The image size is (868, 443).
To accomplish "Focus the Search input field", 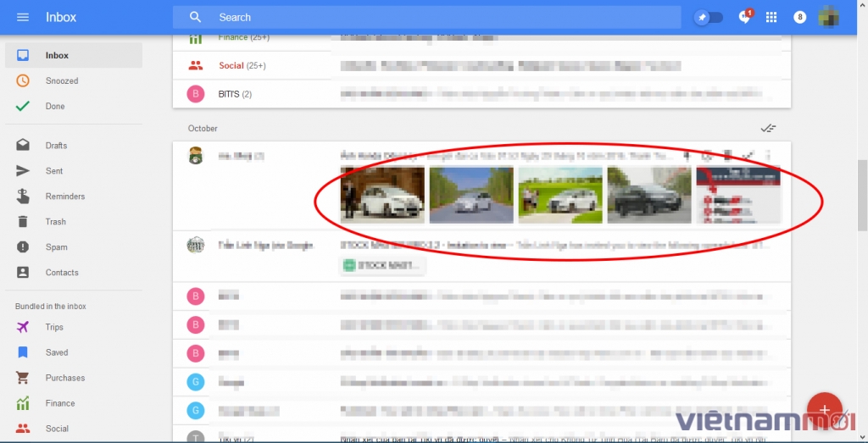I will pos(426,17).
